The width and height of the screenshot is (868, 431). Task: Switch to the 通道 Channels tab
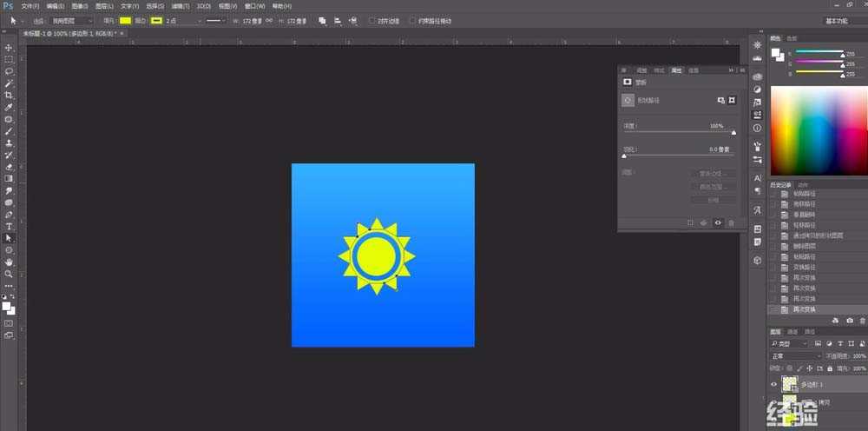pos(793,332)
